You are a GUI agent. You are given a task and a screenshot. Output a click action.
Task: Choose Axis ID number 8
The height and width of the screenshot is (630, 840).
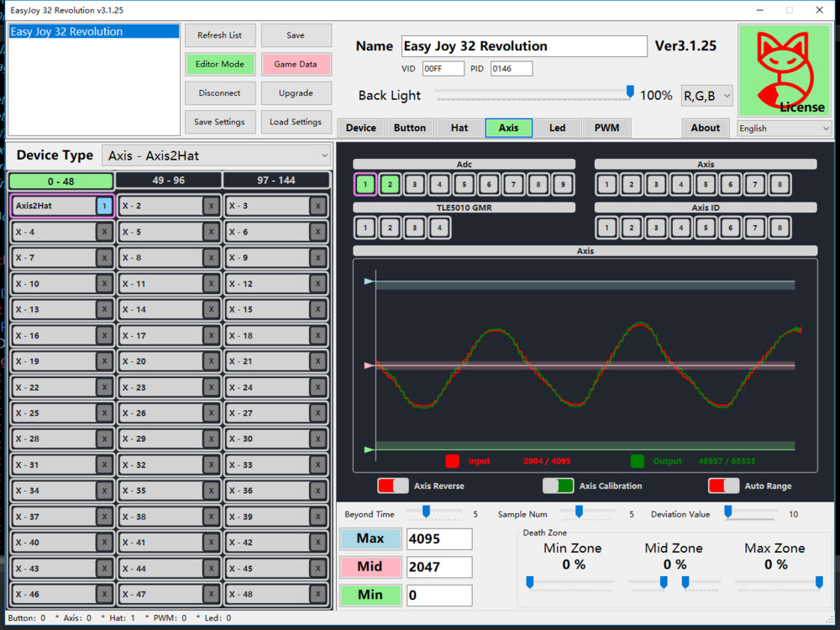(x=779, y=227)
